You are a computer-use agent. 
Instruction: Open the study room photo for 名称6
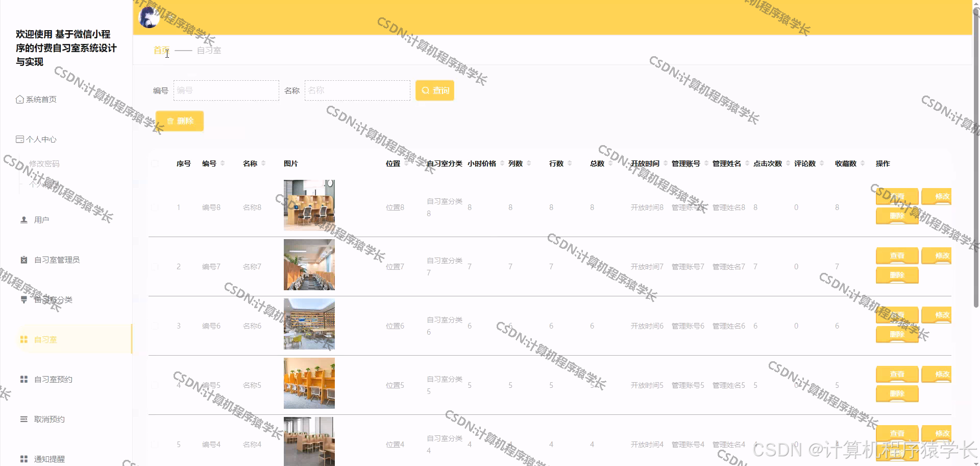(x=309, y=324)
